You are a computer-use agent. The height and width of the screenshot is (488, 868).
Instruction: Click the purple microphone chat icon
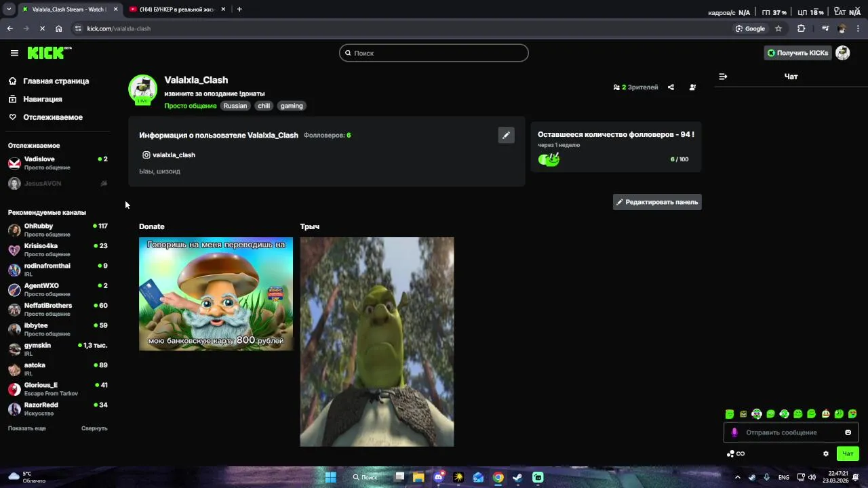(x=734, y=432)
